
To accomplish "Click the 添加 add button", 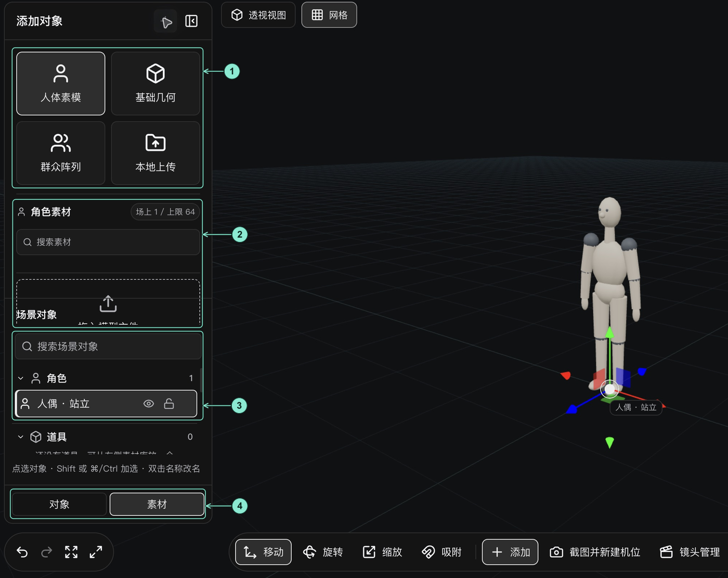I will 510,552.
